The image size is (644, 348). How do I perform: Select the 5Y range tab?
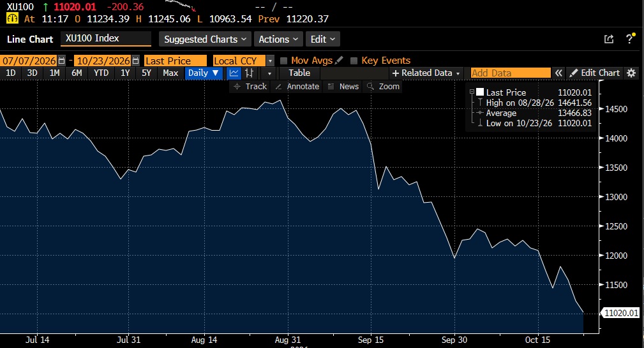(146, 73)
